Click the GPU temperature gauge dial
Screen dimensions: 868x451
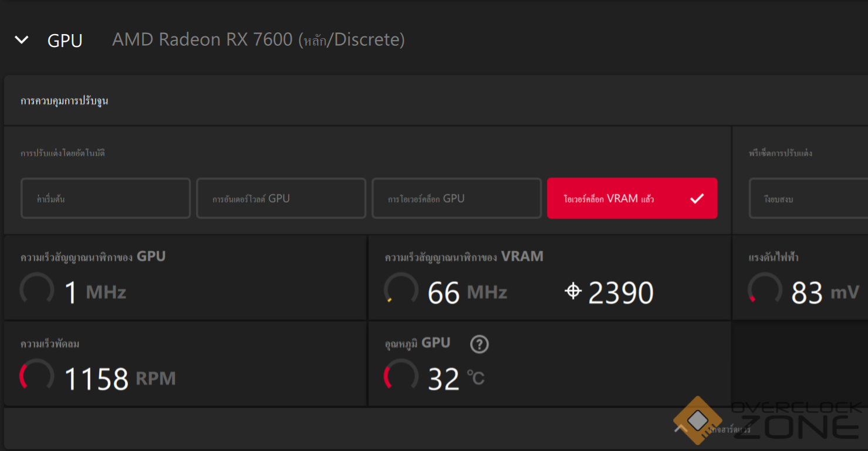coord(401,376)
